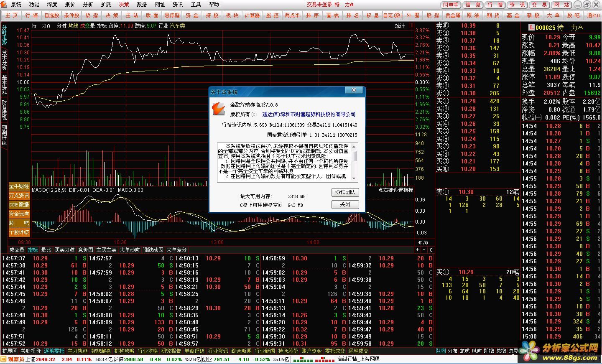The image size is (602, 364).
Task: Click the 排名 toolbar button
Action: (352, 15)
